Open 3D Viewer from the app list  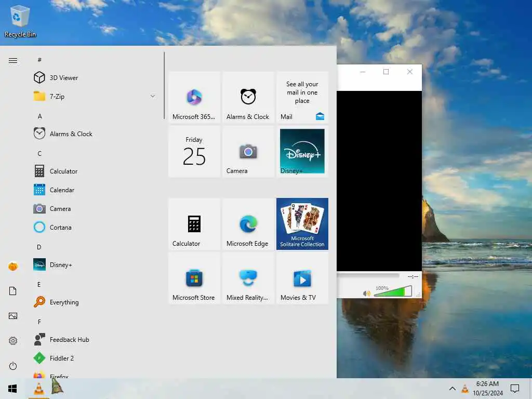coord(94,78)
